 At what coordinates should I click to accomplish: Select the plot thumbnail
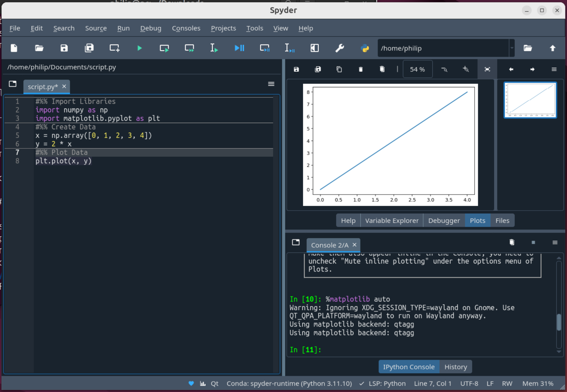point(530,100)
